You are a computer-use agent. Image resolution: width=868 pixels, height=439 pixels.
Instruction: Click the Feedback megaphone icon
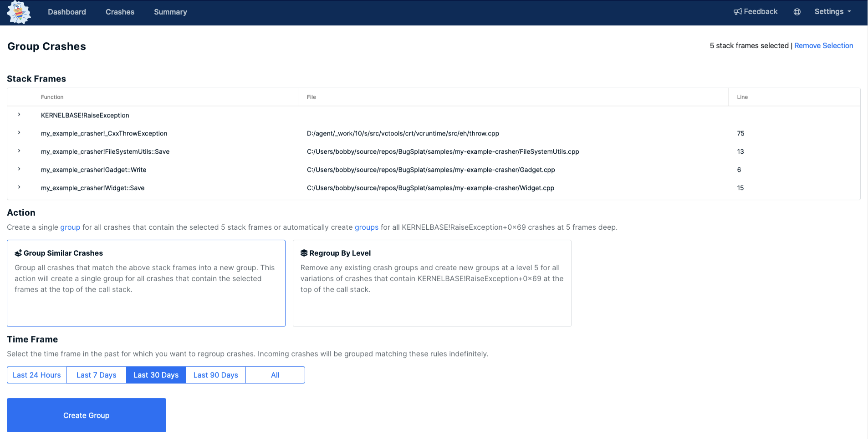coord(738,12)
